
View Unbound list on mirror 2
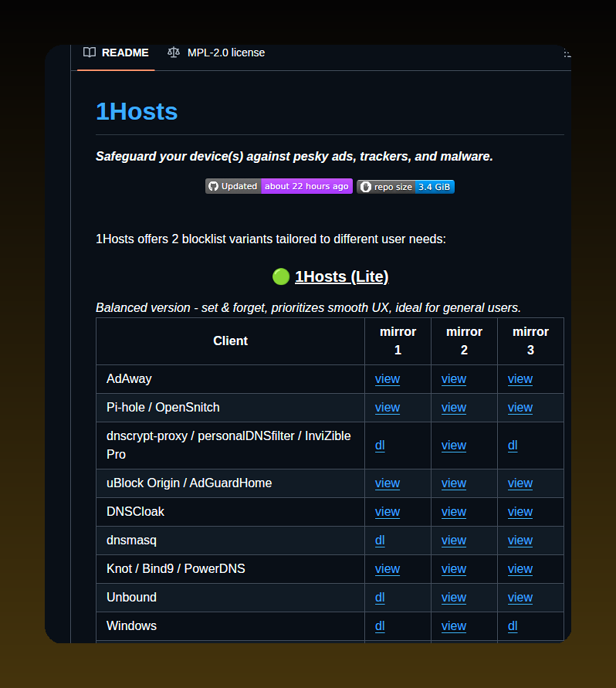click(454, 597)
